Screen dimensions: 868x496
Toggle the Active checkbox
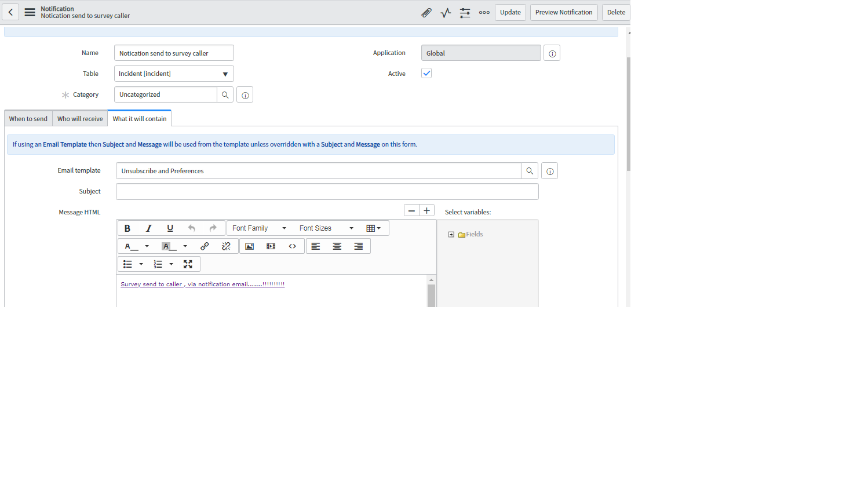[x=426, y=73]
